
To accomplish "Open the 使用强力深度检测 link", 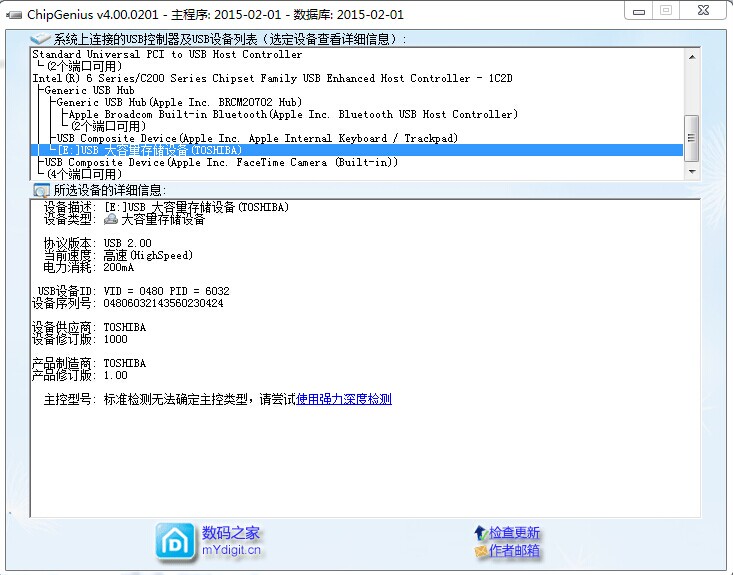I will tap(344, 399).
